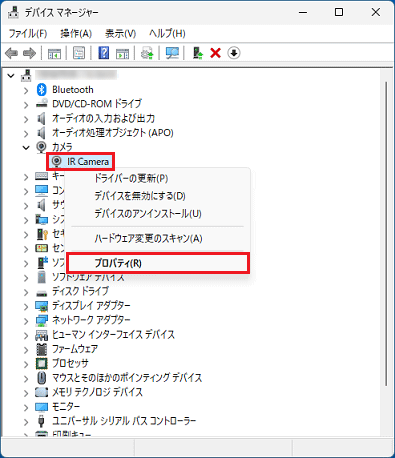Select the メモリ テクノロジ デバイス label
This screenshot has height=458, width=395.
(97, 392)
